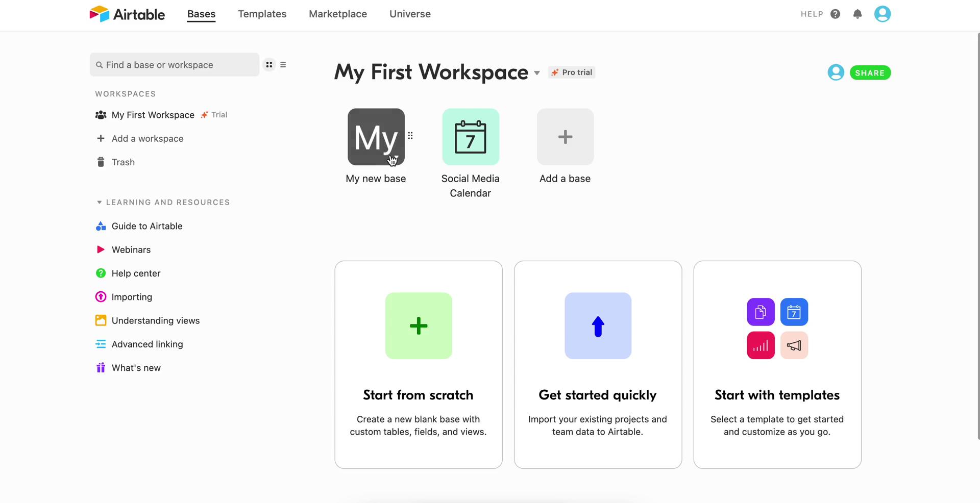Screen dimensions: 980x503
Task: Click the Importing upload icon
Action: pyautogui.click(x=101, y=296)
